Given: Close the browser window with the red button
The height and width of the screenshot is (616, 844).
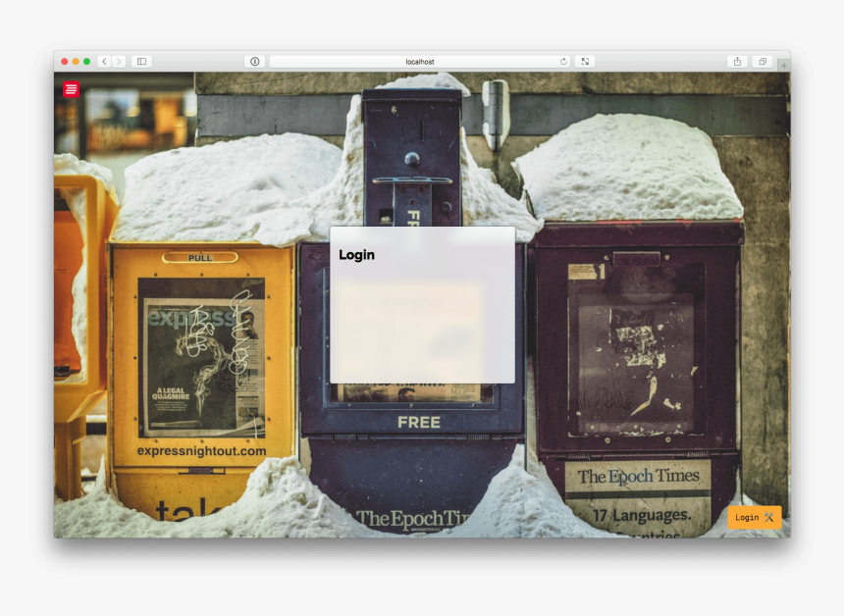Looking at the screenshot, I should click(x=65, y=62).
